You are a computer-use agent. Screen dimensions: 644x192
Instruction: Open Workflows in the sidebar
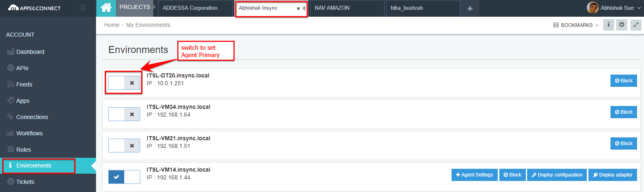(29, 133)
